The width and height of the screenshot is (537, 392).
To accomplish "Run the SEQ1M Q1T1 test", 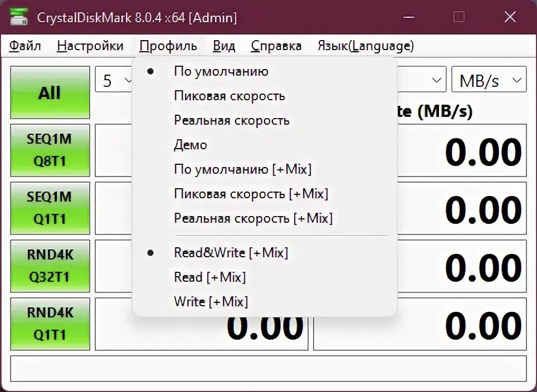I will (x=50, y=208).
